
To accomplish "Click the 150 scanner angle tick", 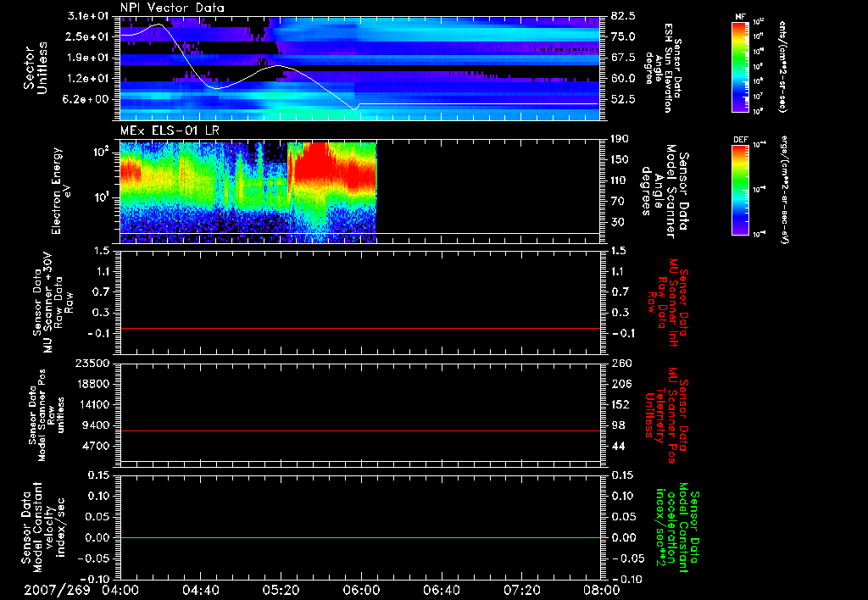I will click(620, 159).
